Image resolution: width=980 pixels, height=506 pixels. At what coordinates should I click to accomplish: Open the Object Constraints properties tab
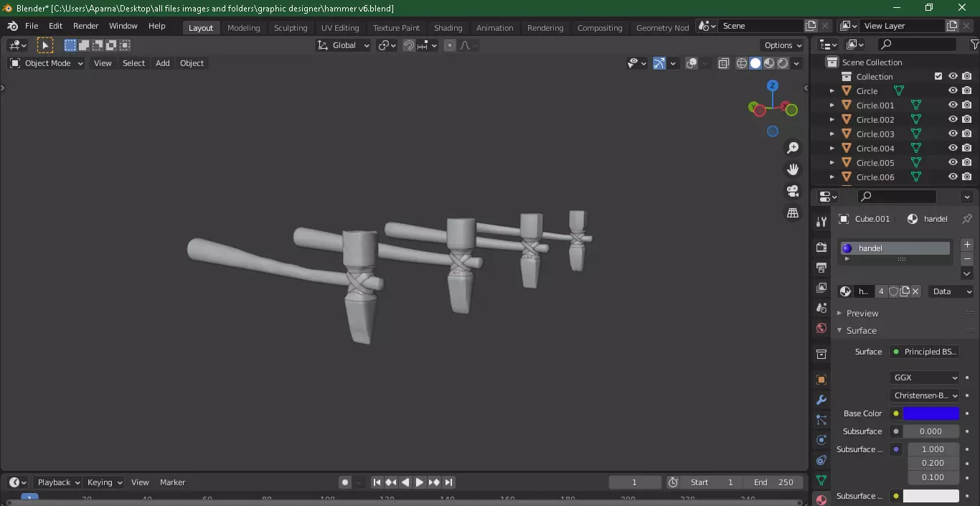[821, 460]
